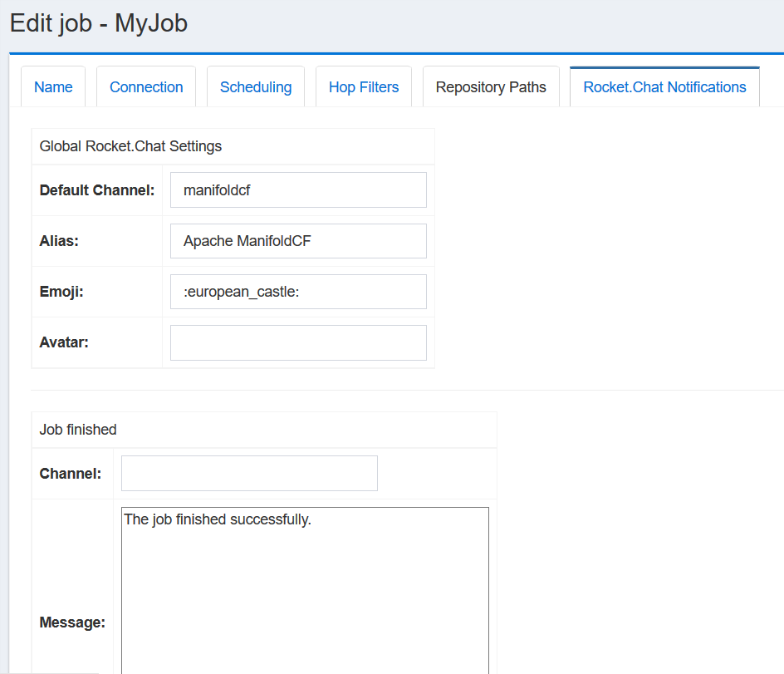Focus the Alias field with Apache ManifoldCF
Image resolution: width=784 pixels, height=674 pixels.
point(298,241)
